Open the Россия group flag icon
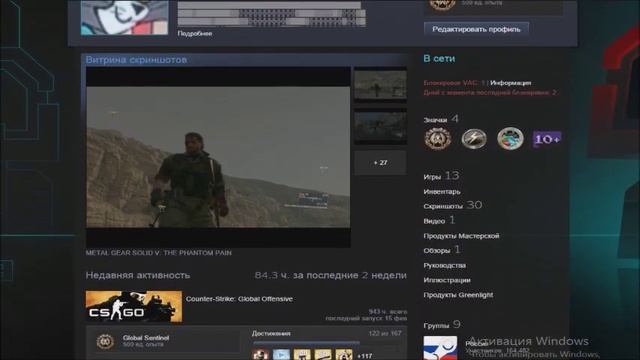This screenshot has width=640, height=360. 440,348
